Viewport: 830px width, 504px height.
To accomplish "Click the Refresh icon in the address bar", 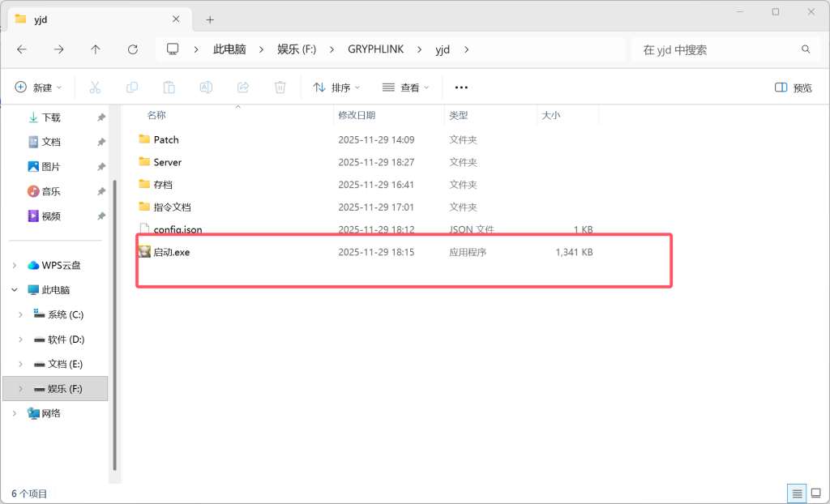I will pyautogui.click(x=132, y=49).
